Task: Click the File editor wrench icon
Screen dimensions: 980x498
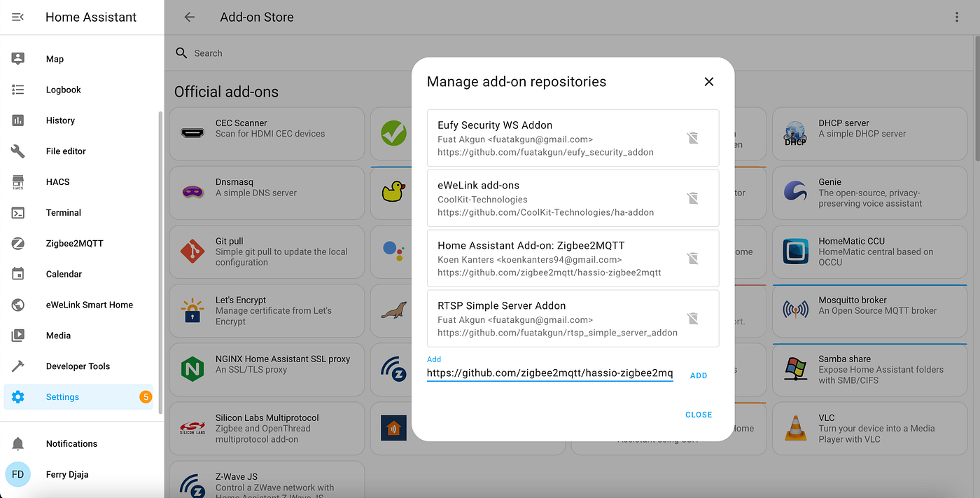Action: click(18, 151)
